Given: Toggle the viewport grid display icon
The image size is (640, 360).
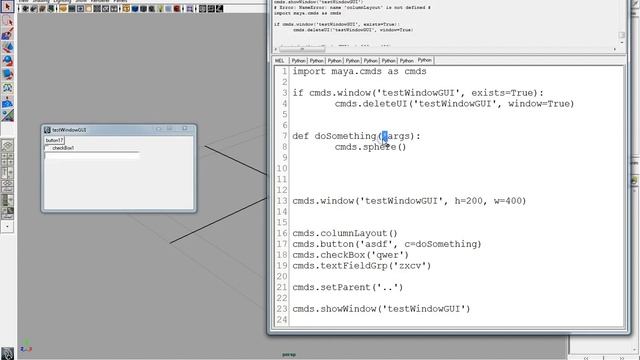Looking at the screenshot, I should (x=63, y=9).
